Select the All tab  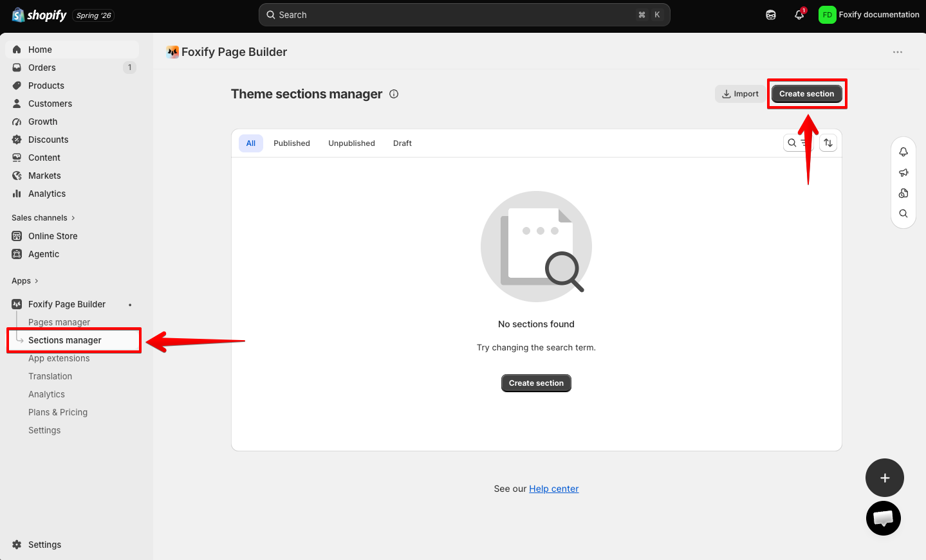251,143
